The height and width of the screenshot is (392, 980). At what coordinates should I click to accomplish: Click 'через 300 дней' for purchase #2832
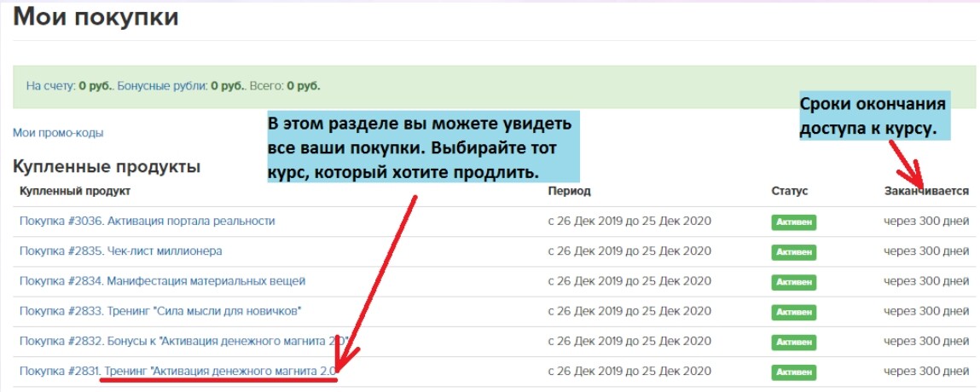point(927,341)
